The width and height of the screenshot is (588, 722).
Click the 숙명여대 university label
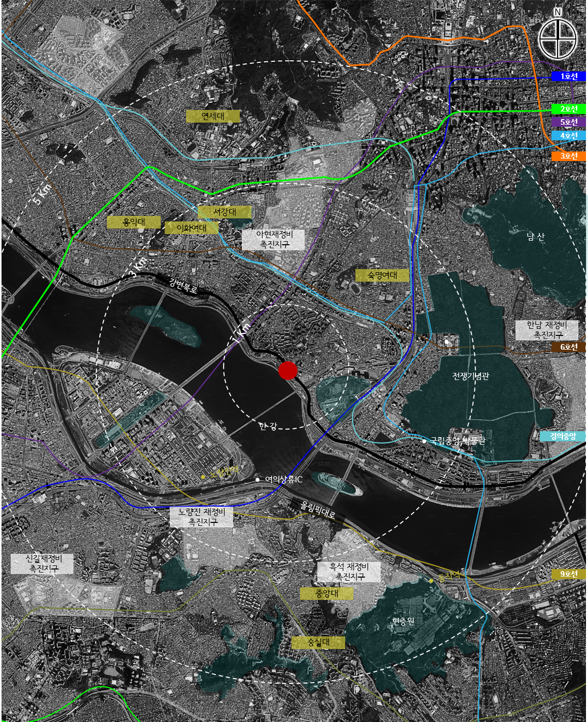[382, 275]
